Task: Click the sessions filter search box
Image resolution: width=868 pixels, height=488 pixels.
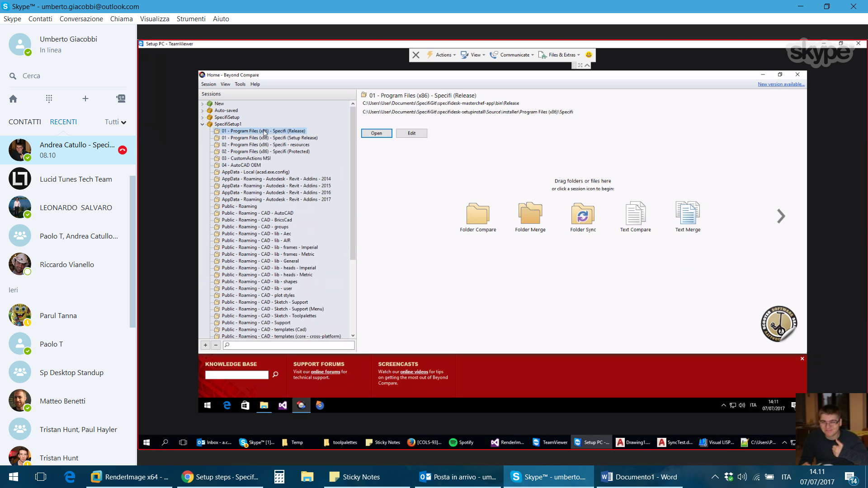Action: (x=289, y=345)
